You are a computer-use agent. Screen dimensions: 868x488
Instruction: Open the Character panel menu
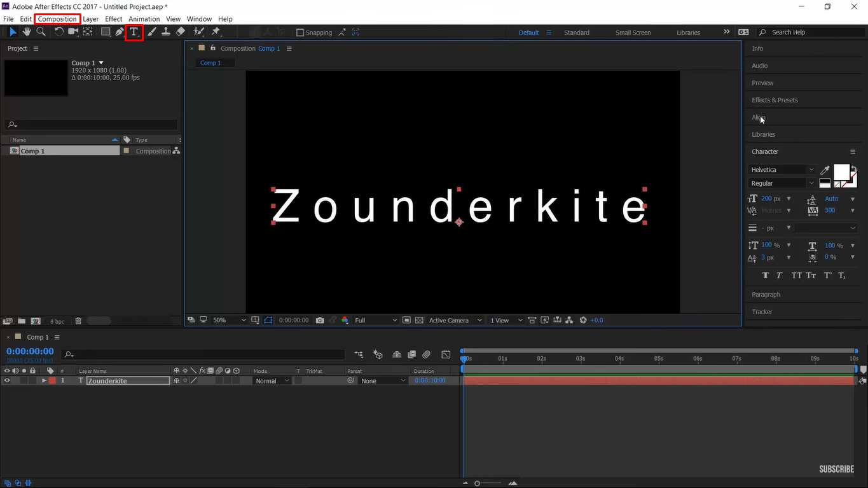point(853,151)
